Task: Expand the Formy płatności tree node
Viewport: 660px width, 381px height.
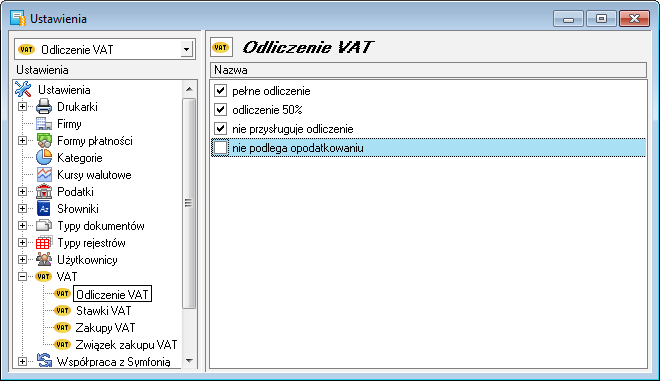Action: (22, 141)
